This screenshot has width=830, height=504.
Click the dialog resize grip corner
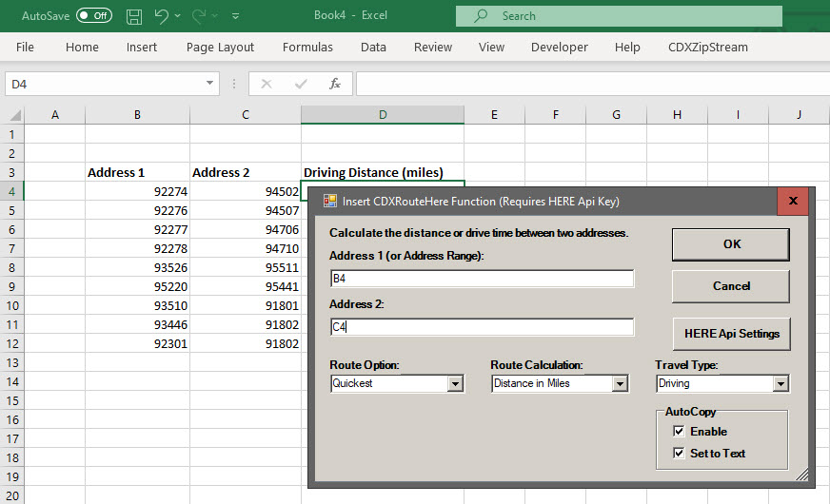[802, 475]
